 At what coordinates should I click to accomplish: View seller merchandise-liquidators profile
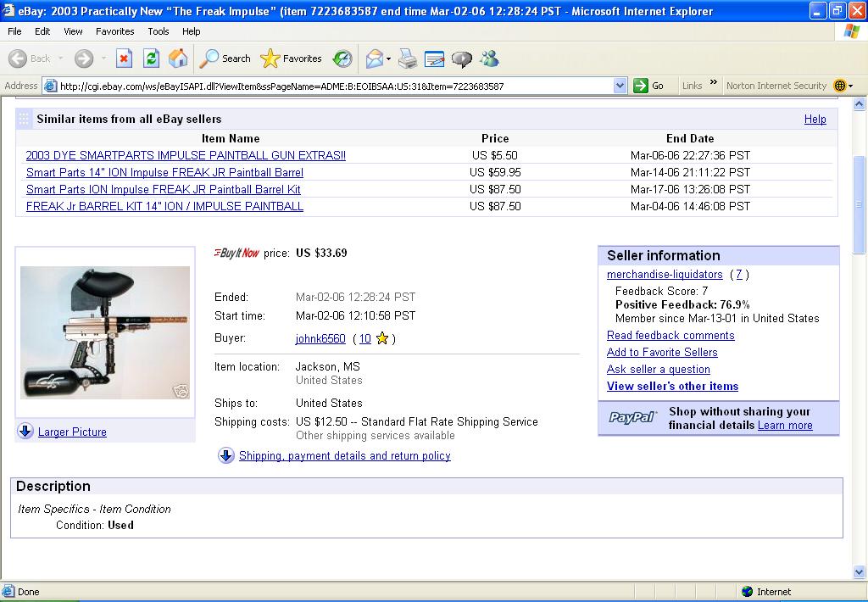tap(665, 274)
